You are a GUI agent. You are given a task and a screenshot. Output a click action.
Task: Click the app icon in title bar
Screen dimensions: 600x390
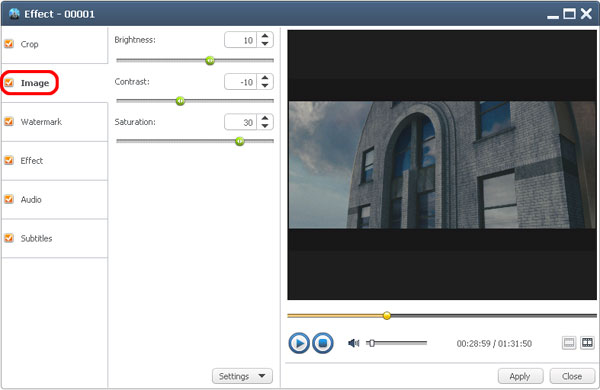(x=15, y=14)
